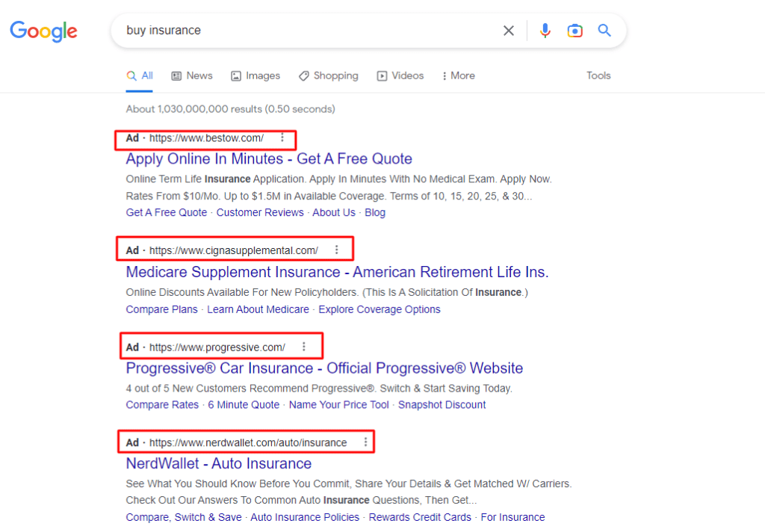Open '6 Minute Quote' sitelink
Viewport: 765px width, 532px height.
244,405
